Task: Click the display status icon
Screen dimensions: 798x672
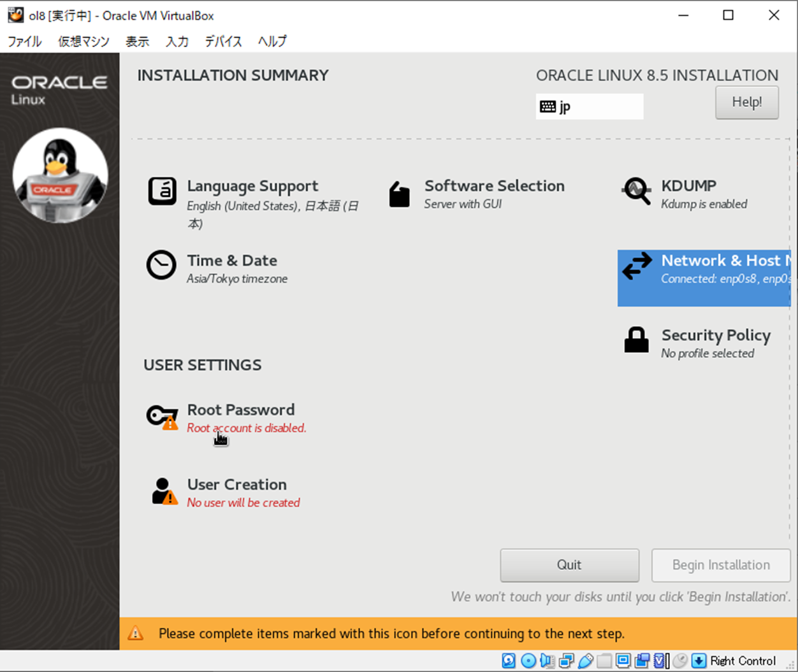Action: pos(623,661)
